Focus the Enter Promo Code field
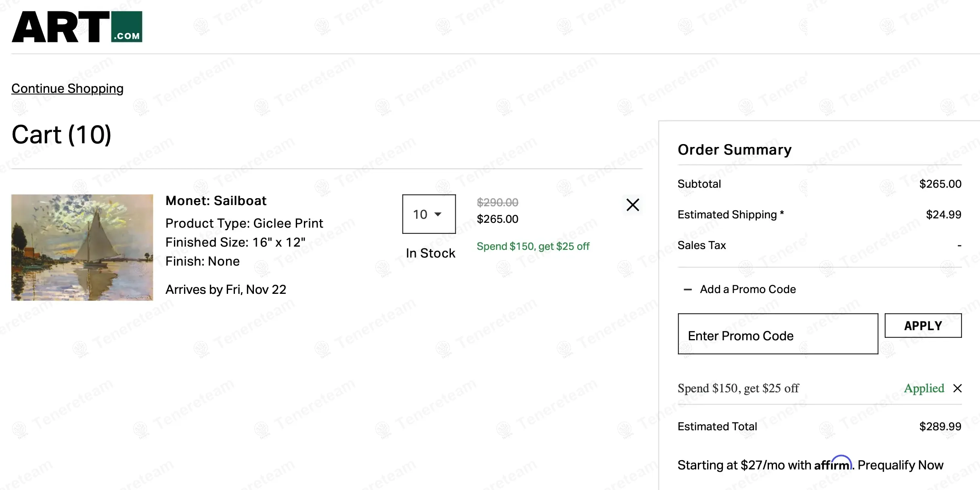The image size is (980, 490). [777, 334]
